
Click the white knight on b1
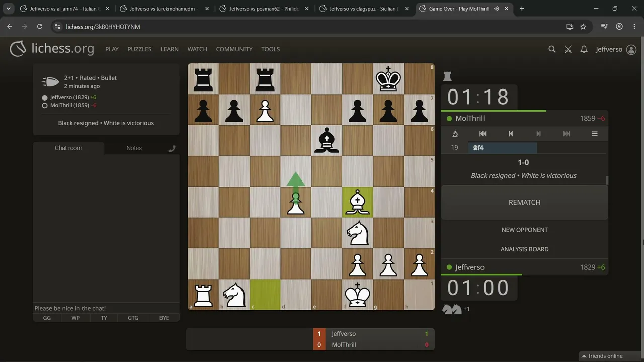pos(234,294)
